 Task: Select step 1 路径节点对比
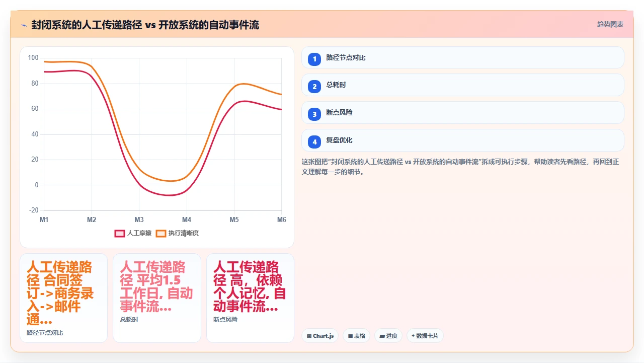tap(463, 57)
